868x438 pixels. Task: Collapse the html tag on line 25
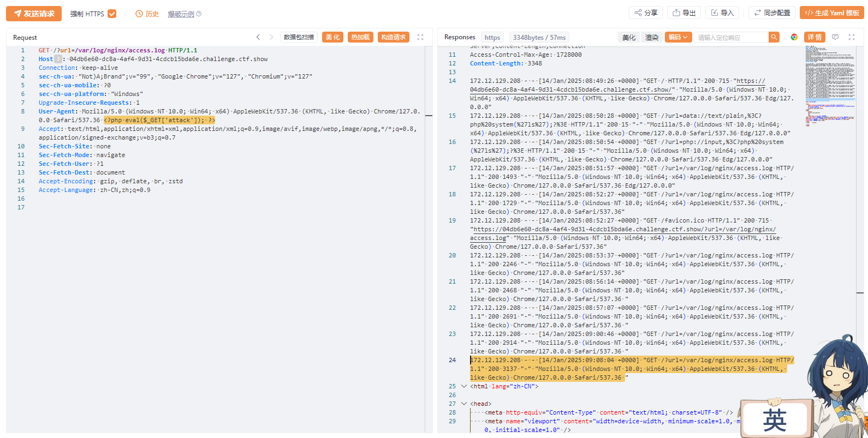(464, 386)
